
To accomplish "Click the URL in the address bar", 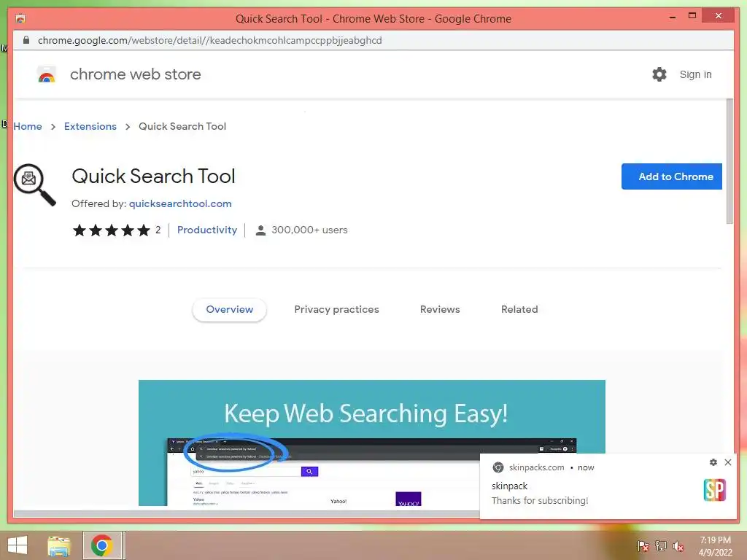I will (x=209, y=41).
